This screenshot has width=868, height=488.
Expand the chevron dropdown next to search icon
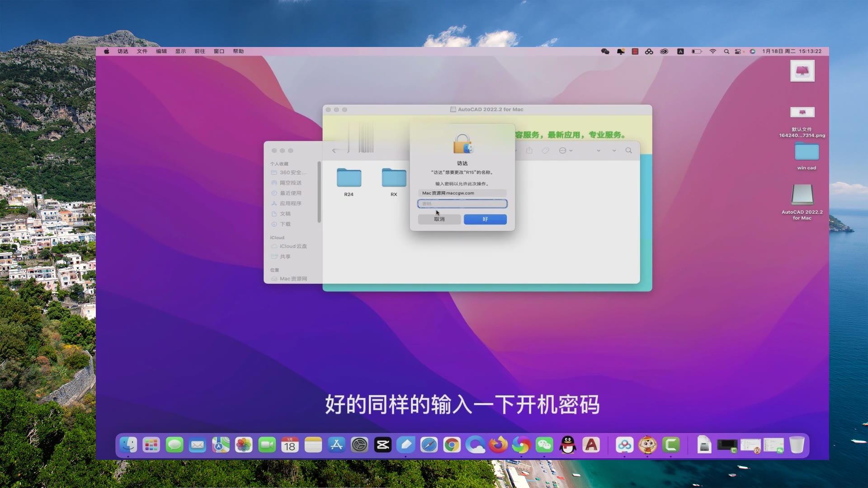pos(614,150)
